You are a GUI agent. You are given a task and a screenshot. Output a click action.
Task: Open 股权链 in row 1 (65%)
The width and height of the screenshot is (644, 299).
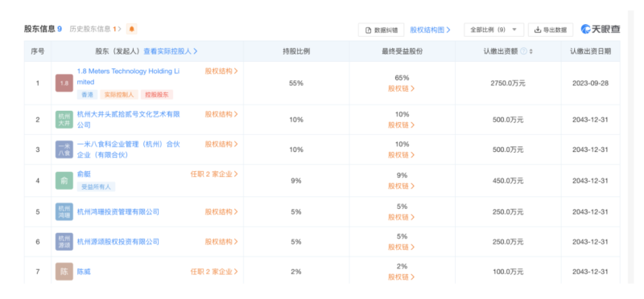click(401, 88)
